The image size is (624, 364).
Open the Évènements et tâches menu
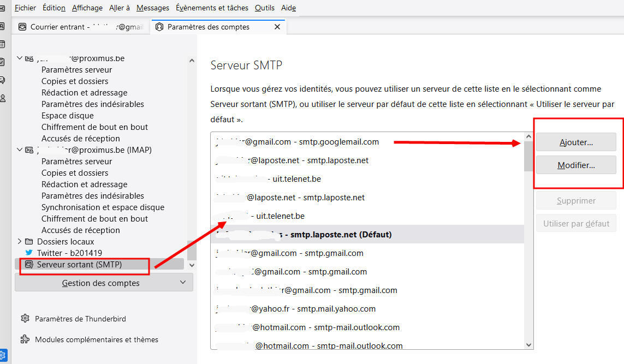(212, 8)
